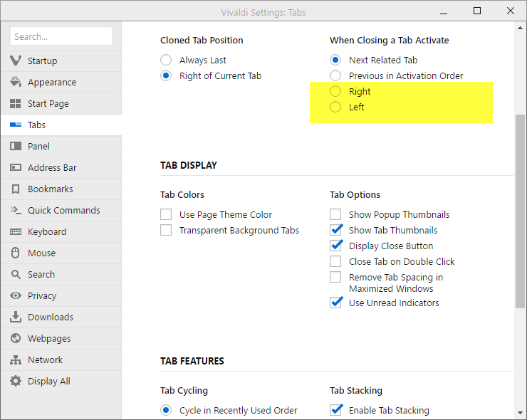Click the Mouse icon in sidebar
This screenshot has width=527, height=420.
pos(16,253)
